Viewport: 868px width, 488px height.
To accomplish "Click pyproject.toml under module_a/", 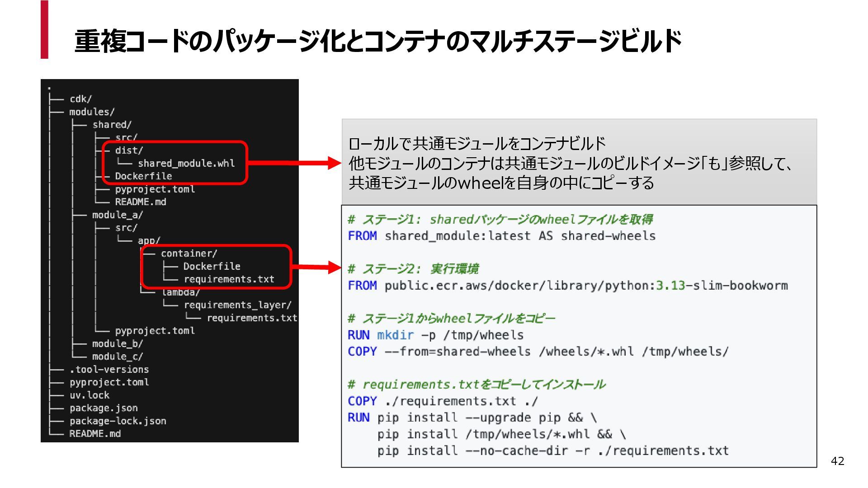I will [155, 331].
